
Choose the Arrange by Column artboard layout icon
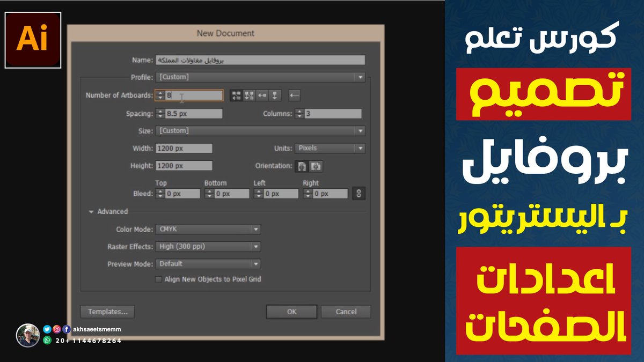pos(275,95)
